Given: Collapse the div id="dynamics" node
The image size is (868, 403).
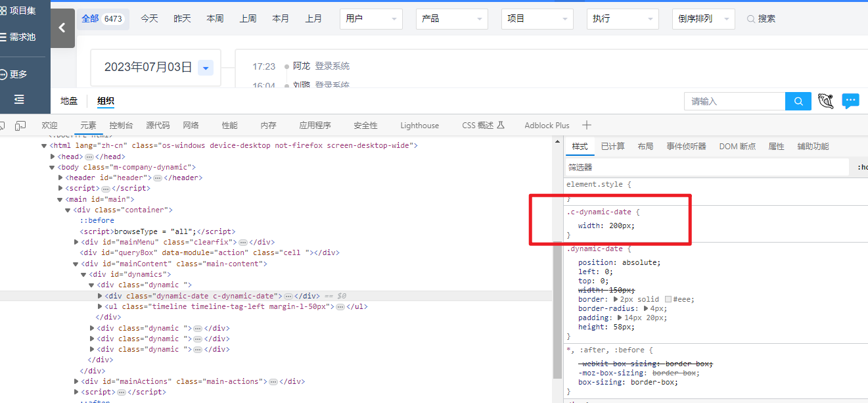Looking at the screenshot, I should click(84, 274).
